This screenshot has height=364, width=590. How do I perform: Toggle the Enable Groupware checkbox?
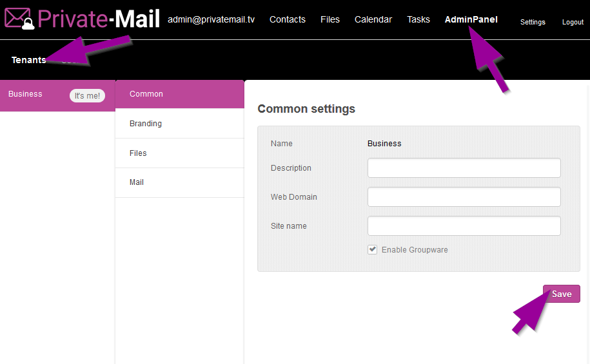point(373,250)
